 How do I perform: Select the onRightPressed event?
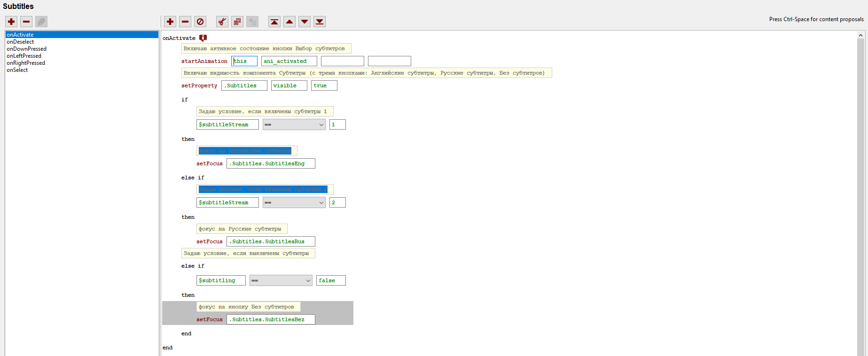pyautogui.click(x=26, y=63)
